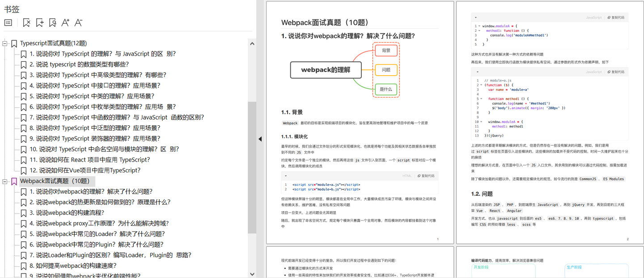Click bookmark icon of webpack的构建流程 item 3
644x278 pixels.
24,213
